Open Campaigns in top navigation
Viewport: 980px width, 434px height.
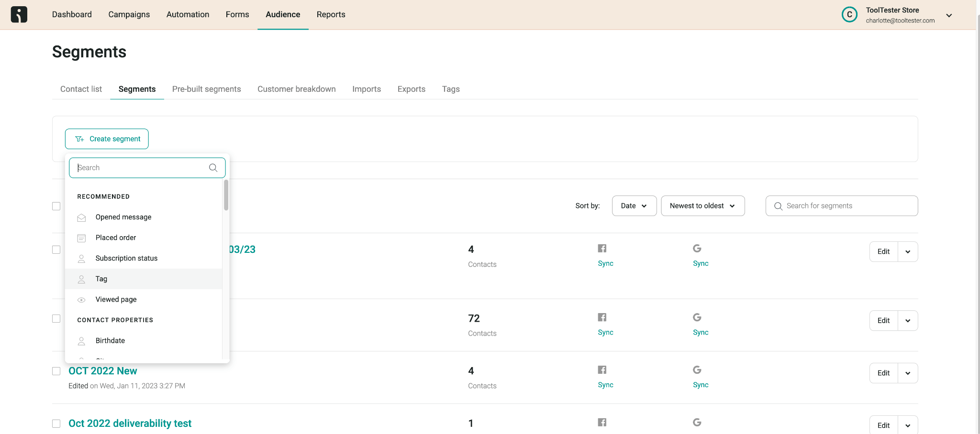click(129, 14)
